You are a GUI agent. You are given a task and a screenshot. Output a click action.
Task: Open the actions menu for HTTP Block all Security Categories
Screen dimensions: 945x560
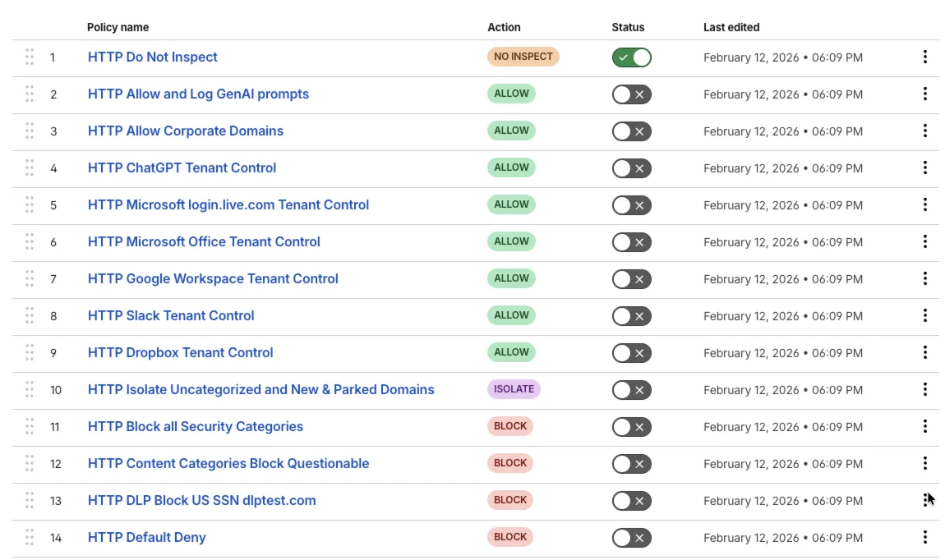(x=925, y=426)
